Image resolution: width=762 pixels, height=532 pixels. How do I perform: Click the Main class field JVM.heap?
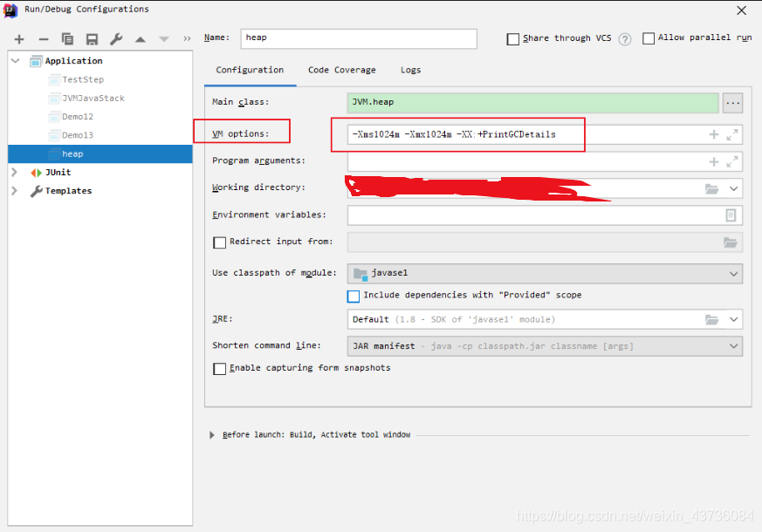[532, 103]
